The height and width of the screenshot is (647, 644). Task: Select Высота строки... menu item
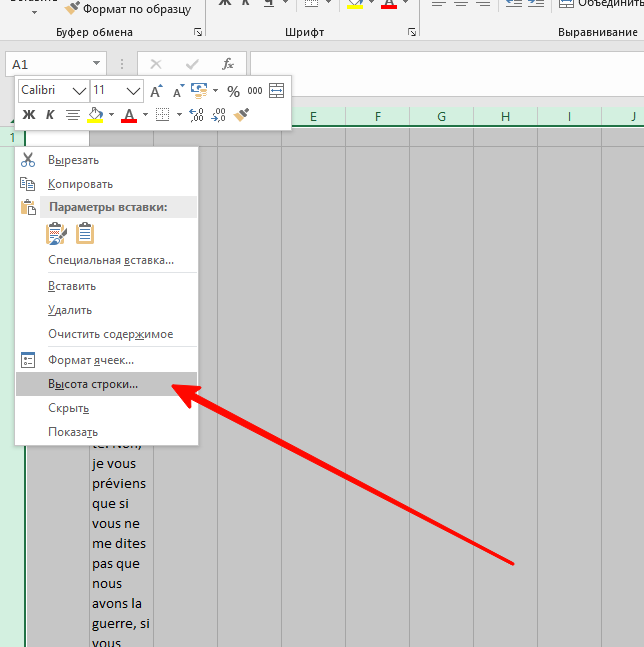106,384
